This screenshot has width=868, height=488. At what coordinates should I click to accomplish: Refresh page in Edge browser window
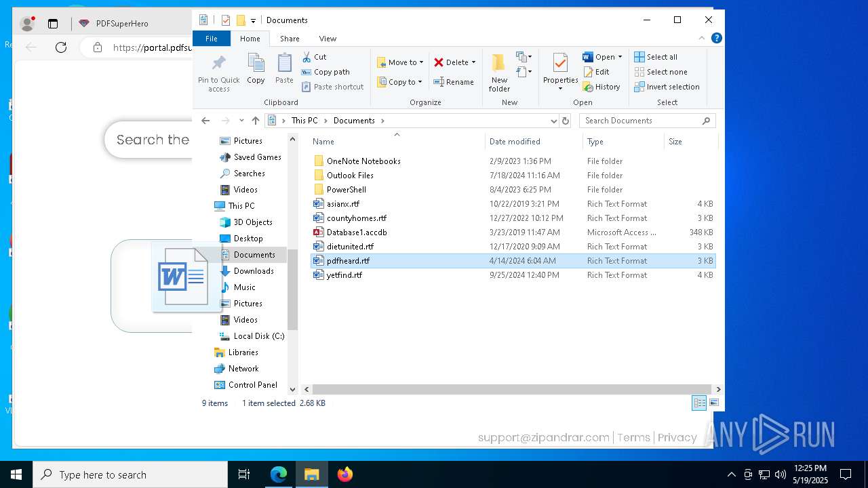[61, 47]
